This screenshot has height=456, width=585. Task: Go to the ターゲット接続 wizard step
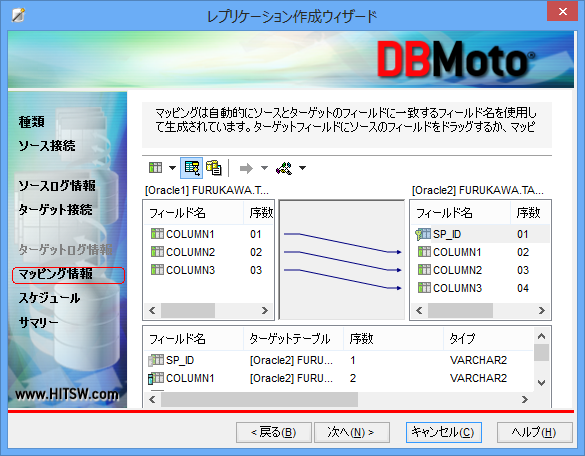pyautogui.click(x=55, y=209)
